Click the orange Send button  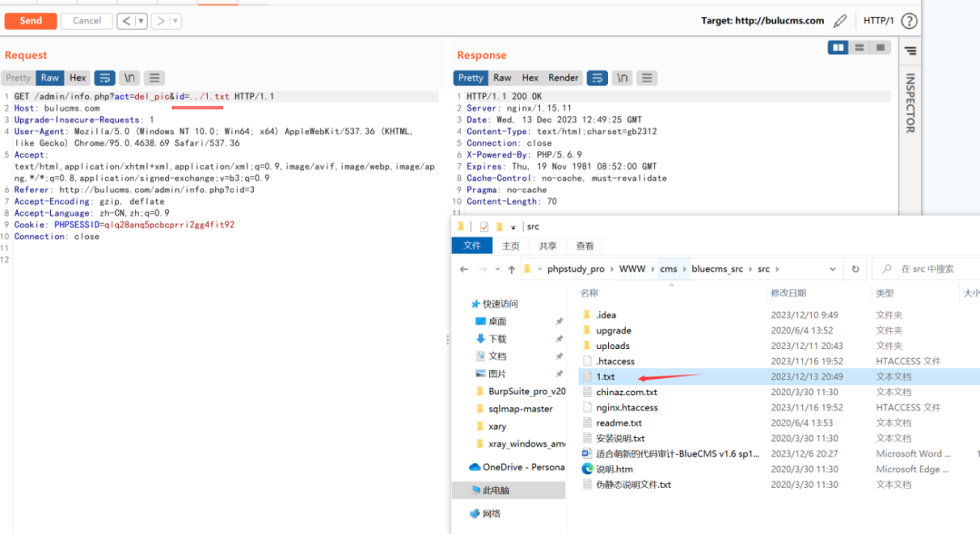[31, 21]
